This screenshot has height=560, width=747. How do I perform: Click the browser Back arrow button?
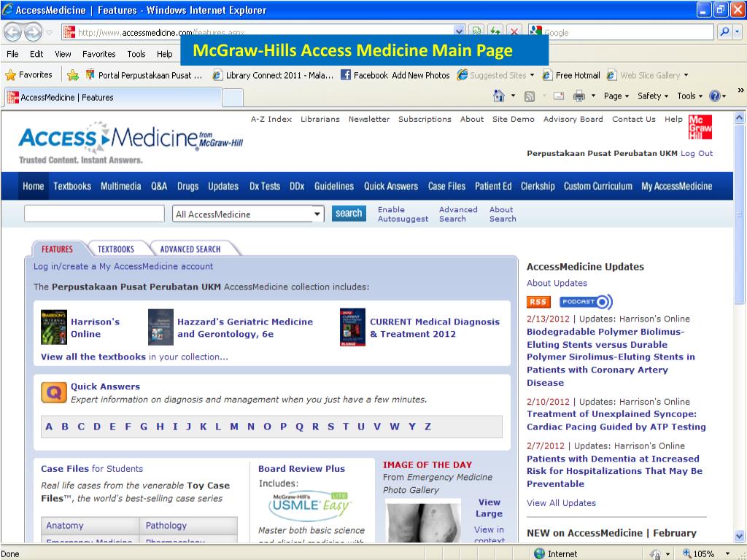click(13, 32)
